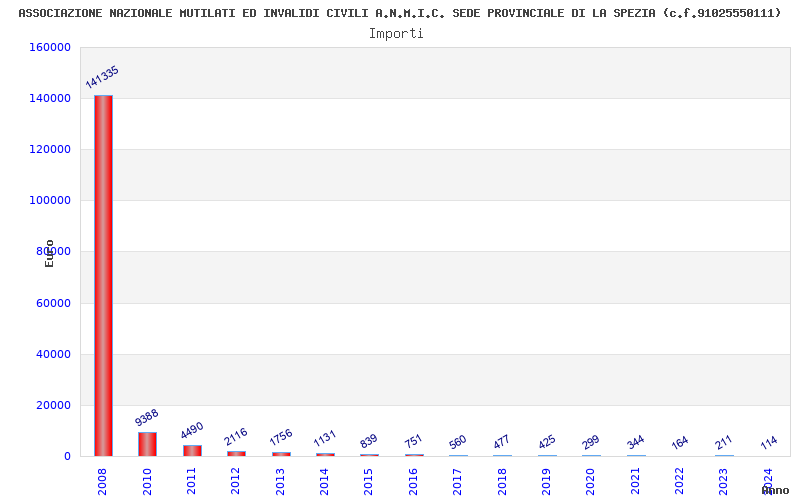
Task: Click the x-axis year 2016
Action: click(x=413, y=482)
